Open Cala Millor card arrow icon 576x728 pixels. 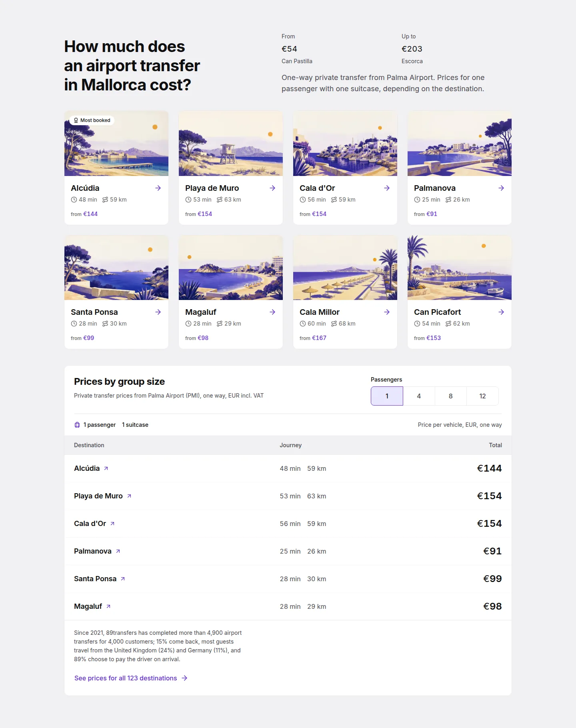tap(387, 312)
